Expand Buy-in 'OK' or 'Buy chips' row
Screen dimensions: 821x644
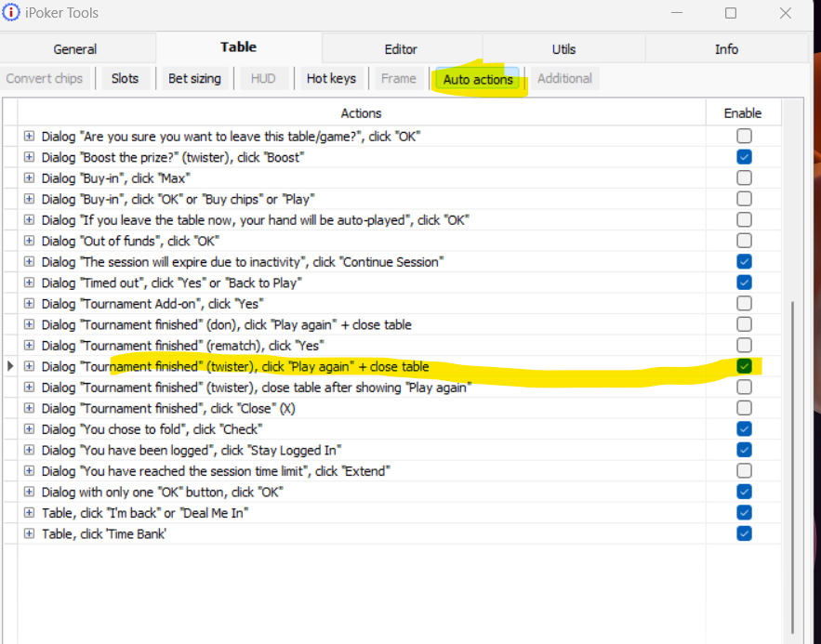[30, 199]
